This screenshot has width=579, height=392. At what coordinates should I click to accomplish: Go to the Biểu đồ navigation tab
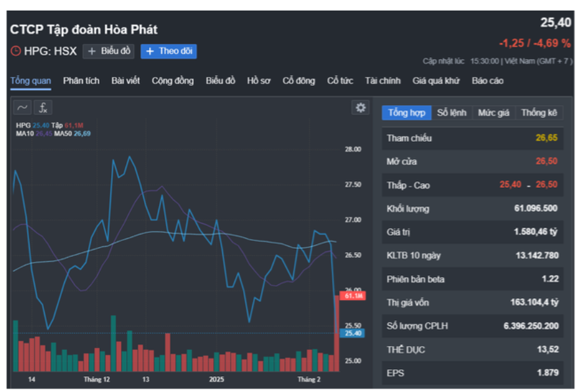[x=220, y=81]
